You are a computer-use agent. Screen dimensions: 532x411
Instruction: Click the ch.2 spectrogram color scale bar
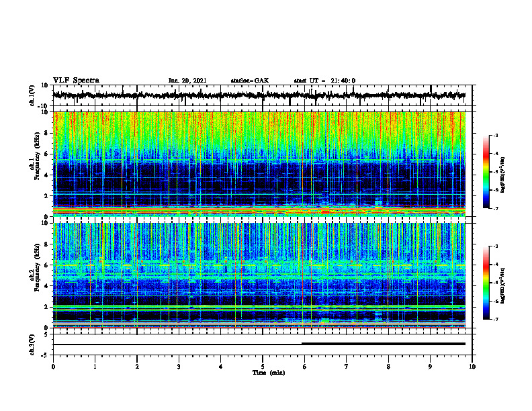[x=486, y=283]
